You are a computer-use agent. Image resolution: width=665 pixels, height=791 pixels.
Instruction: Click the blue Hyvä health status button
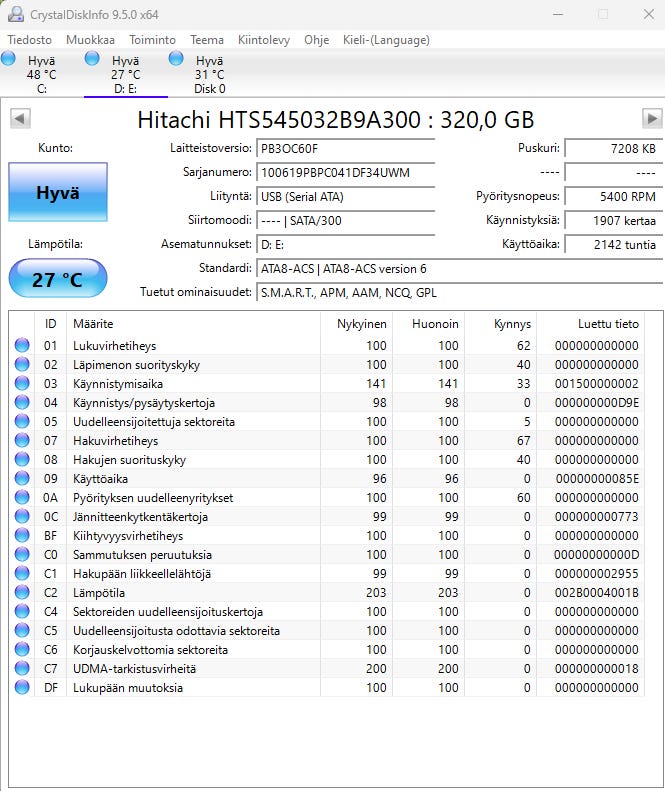point(57,193)
